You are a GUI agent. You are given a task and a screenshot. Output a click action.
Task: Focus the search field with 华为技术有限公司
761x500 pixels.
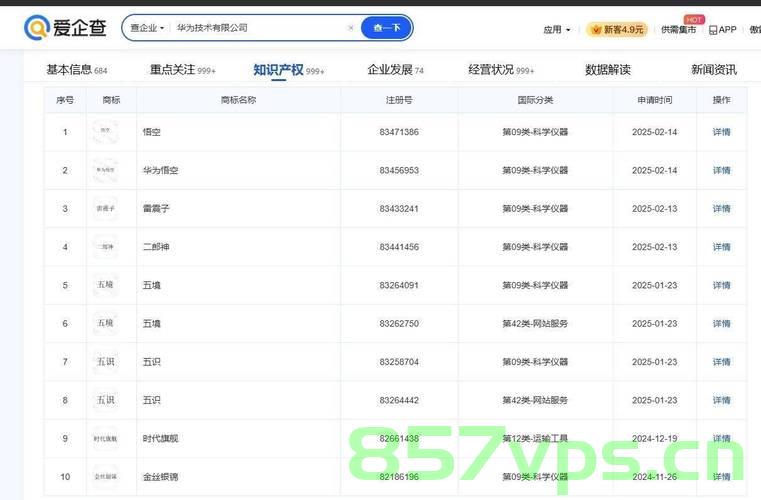click(257, 28)
